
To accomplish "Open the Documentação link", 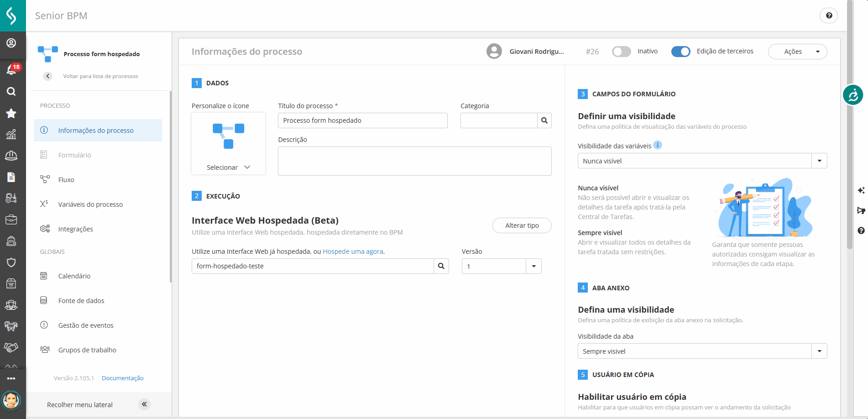I will pos(123,378).
